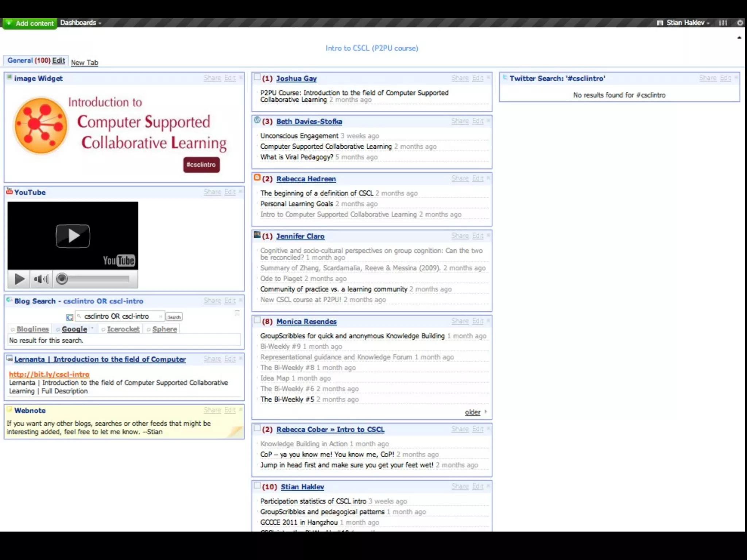Click the YouTube widget play icon overlay
747x560 pixels.
[73, 236]
